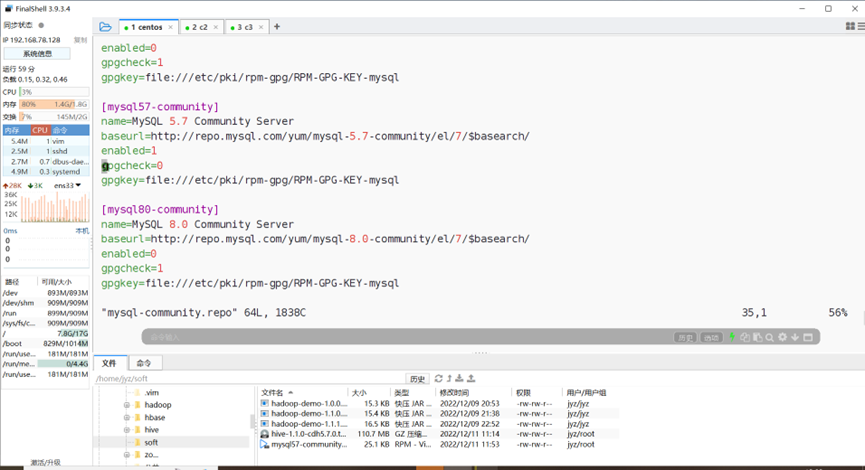Click the 系统信息 system info button
The width and height of the screenshot is (865, 470).
click(x=37, y=54)
